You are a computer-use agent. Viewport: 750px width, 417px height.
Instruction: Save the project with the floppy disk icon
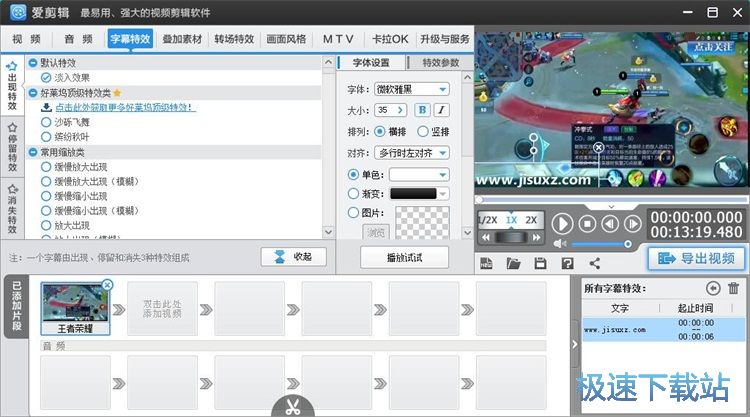tap(541, 263)
